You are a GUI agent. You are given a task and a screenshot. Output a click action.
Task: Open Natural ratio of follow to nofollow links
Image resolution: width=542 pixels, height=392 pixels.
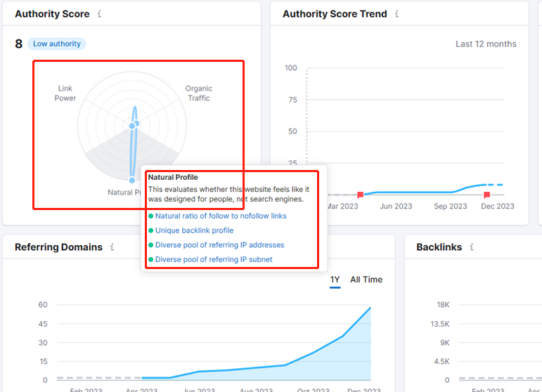221,216
